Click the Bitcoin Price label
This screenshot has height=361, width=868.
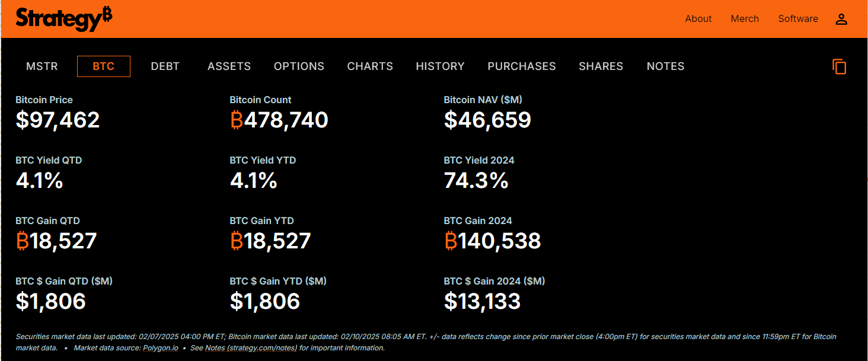(x=44, y=100)
